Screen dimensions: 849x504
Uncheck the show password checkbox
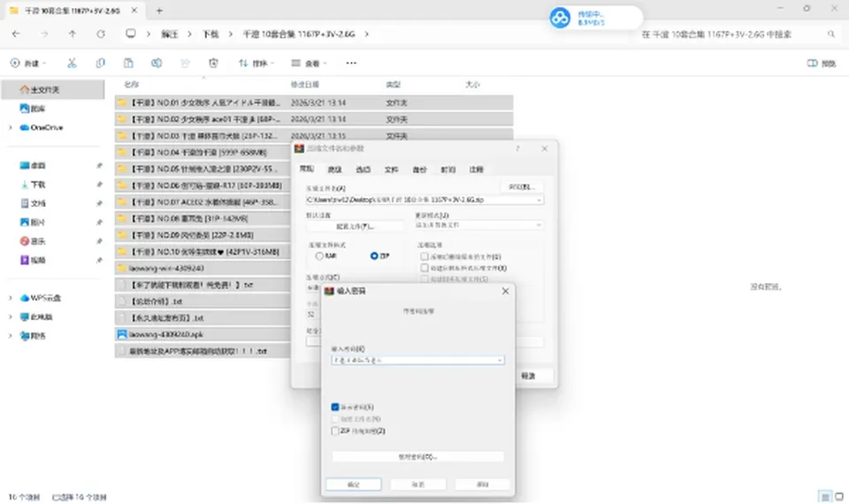(335, 407)
